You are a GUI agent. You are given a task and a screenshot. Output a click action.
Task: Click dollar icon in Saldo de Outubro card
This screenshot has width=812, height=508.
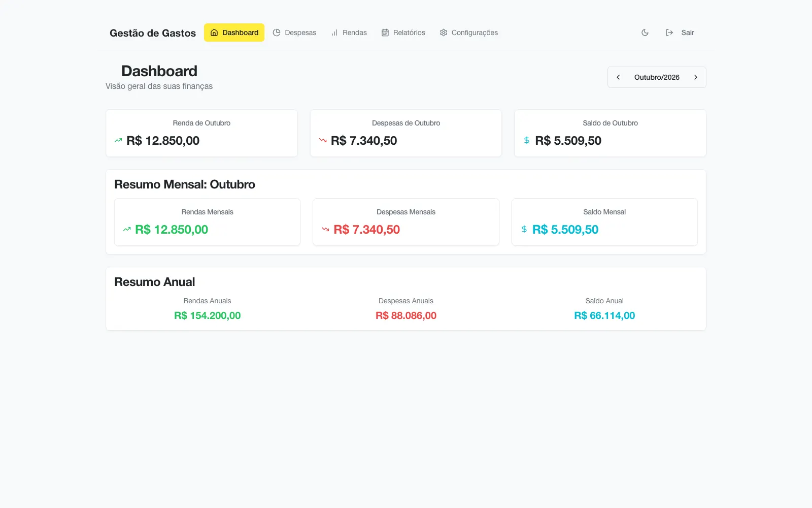tap(527, 140)
